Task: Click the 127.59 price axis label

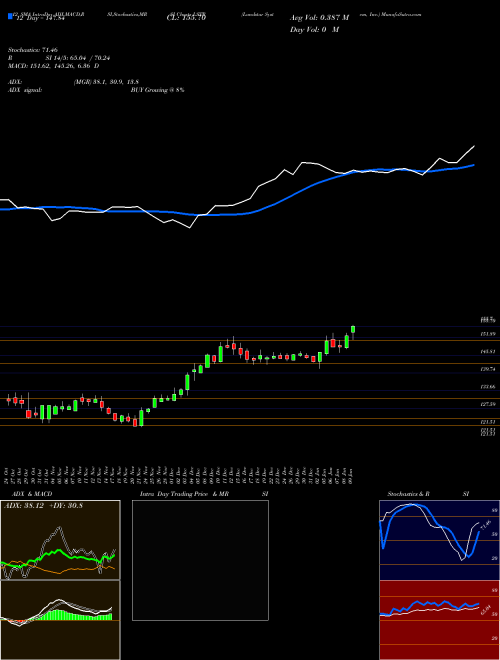Action: 488,404
